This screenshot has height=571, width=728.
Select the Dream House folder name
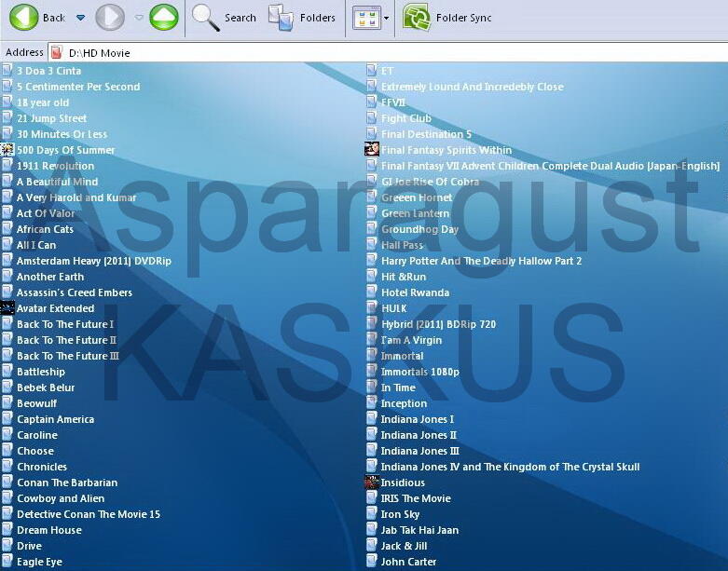(x=49, y=530)
